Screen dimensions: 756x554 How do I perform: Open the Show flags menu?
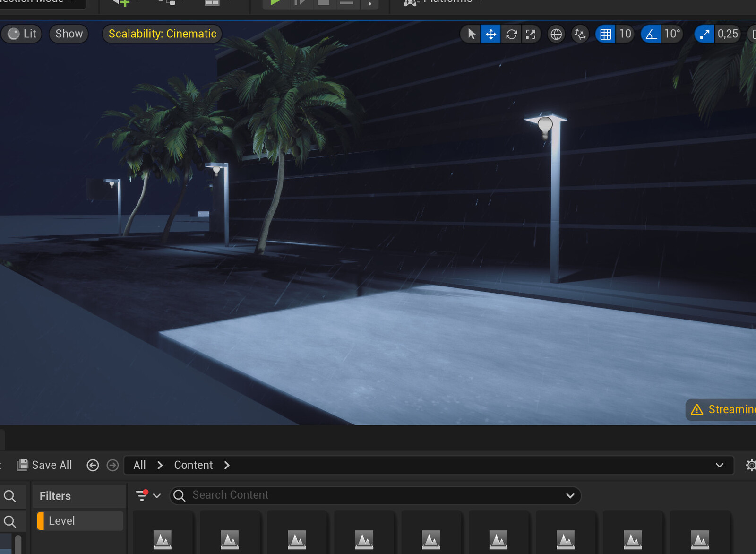tap(69, 34)
